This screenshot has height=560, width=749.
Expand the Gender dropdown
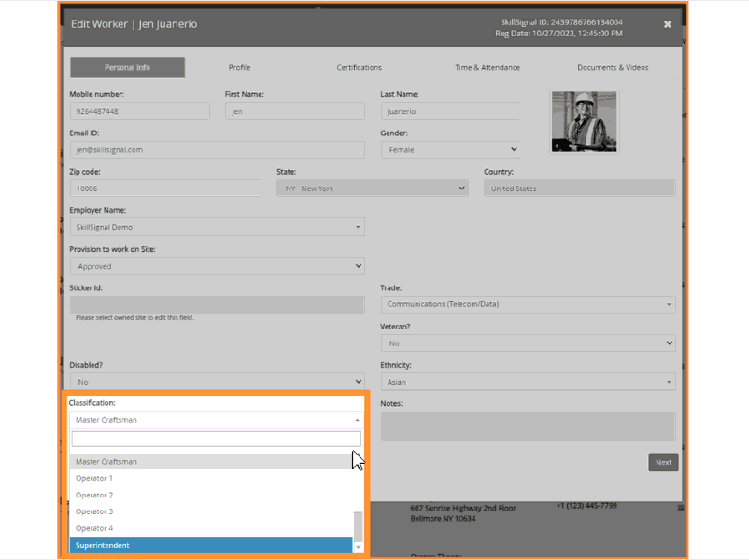450,150
